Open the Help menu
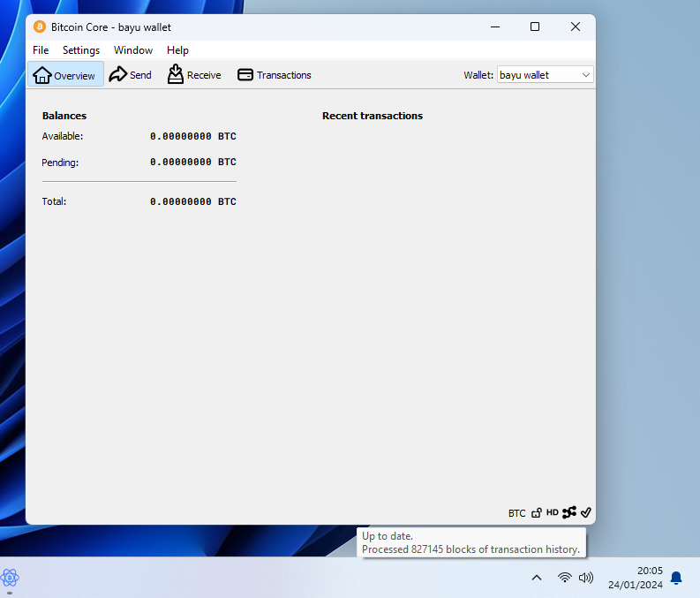 pos(177,50)
